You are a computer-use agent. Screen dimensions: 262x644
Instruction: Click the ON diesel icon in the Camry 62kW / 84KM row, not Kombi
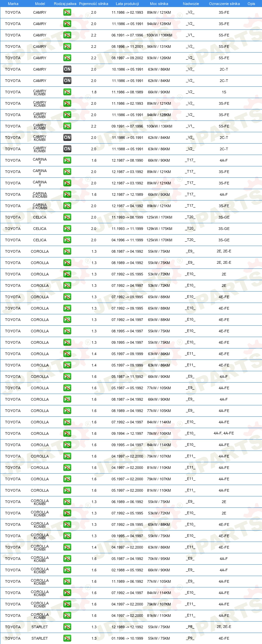point(67,81)
